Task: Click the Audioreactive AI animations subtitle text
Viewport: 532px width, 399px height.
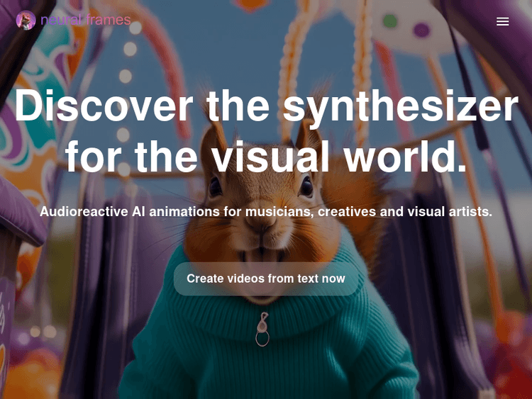Action: [266, 212]
